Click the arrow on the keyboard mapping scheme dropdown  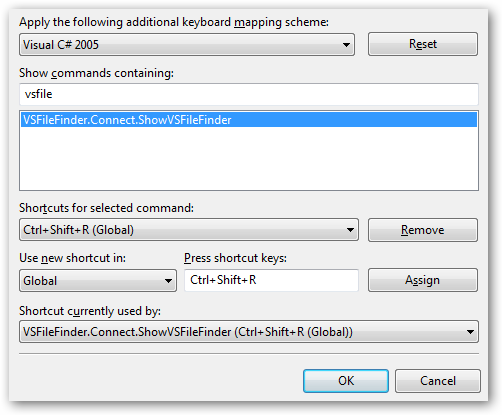pos(346,44)
